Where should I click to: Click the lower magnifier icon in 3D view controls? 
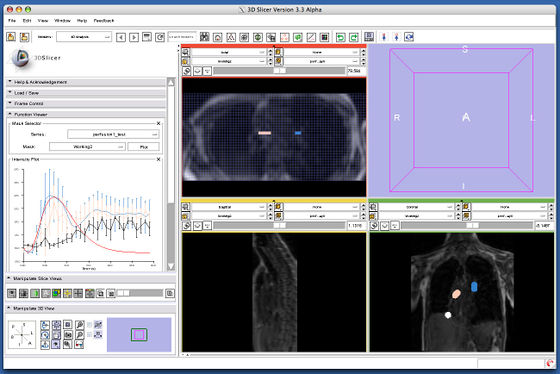tap(79, 335)
